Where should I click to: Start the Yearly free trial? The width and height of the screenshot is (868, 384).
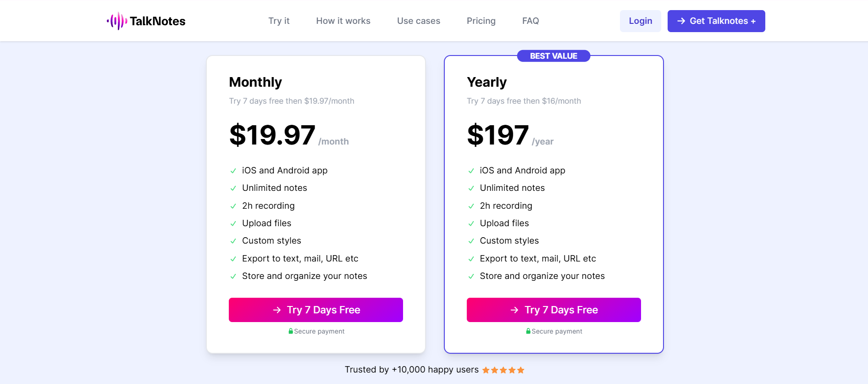pyautogui.click(x=553, y=310)
